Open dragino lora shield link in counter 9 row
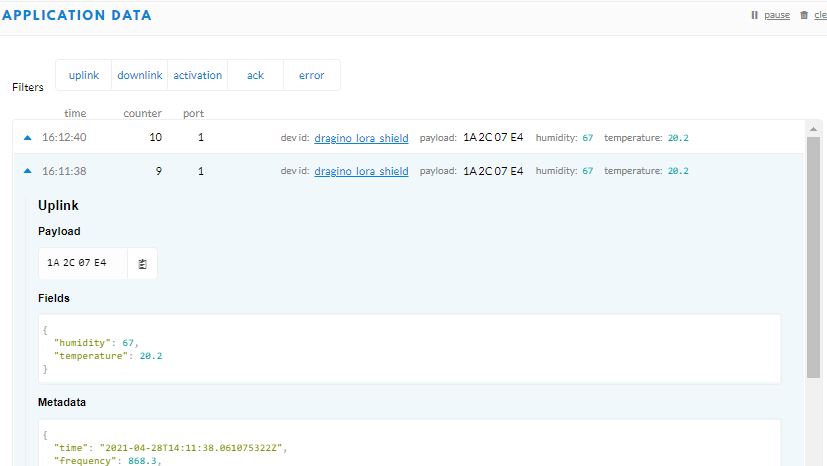This screenshot has width=827, height=466. [x=361, y=171]
